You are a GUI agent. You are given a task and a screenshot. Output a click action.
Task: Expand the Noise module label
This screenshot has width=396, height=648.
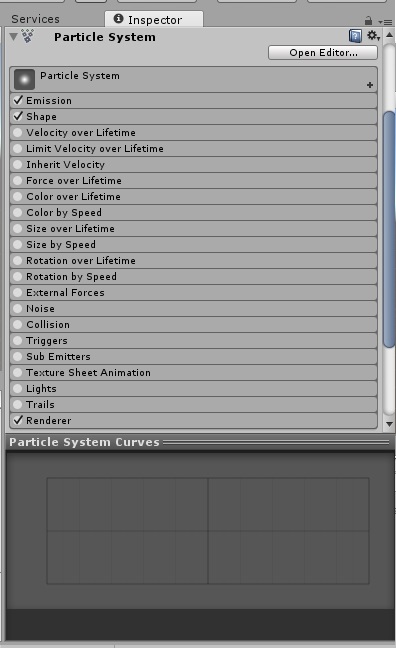pyautogui.click(x=40, y=309)
